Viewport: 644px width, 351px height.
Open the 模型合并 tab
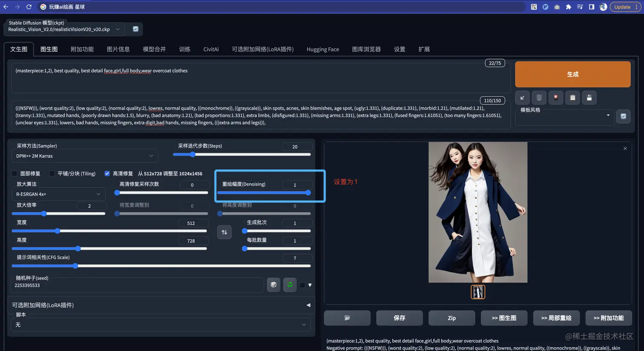click(154, 49)
